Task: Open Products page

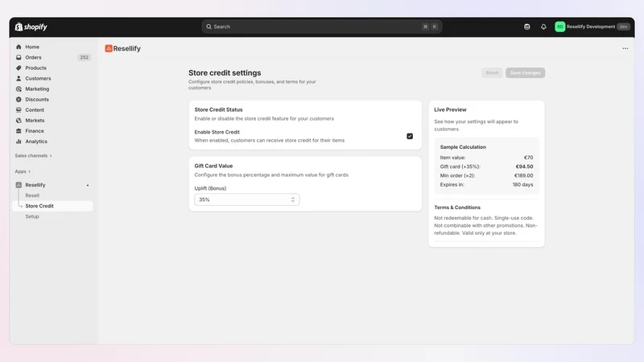Action: tap(35, 68)
